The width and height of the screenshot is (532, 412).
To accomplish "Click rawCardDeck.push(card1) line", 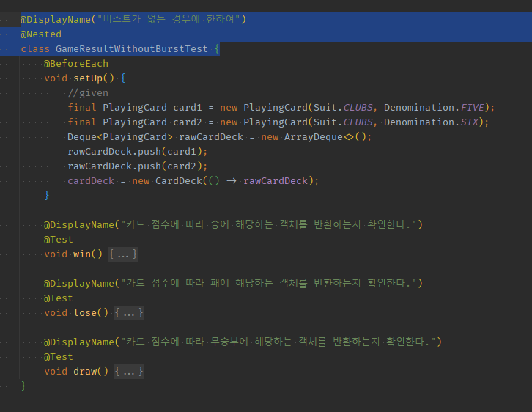I will click(x=138, y=152).
